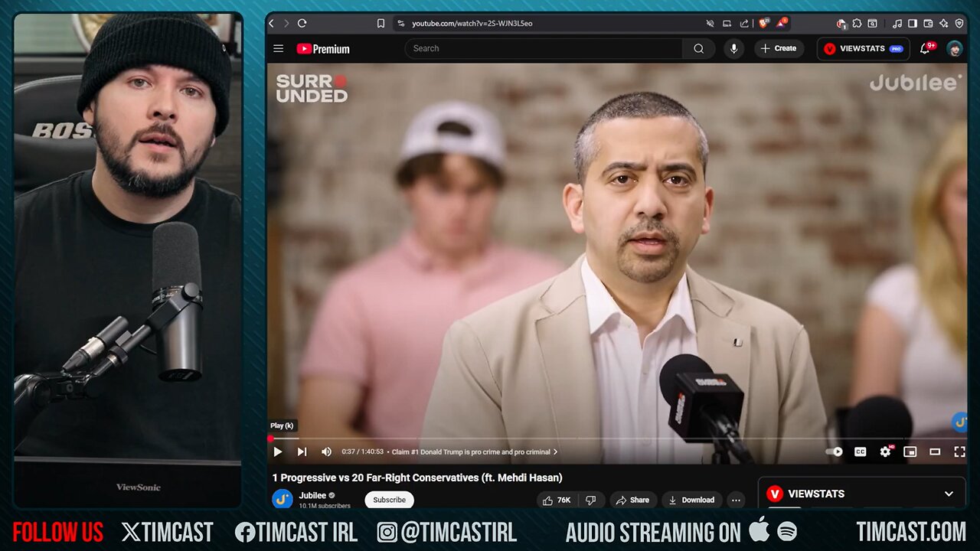Open the VIEWSTATS PRO button in header
Image resolution: width=980 pixels, height=551 pixels.
pyautogui.click(x=863, y=48)
